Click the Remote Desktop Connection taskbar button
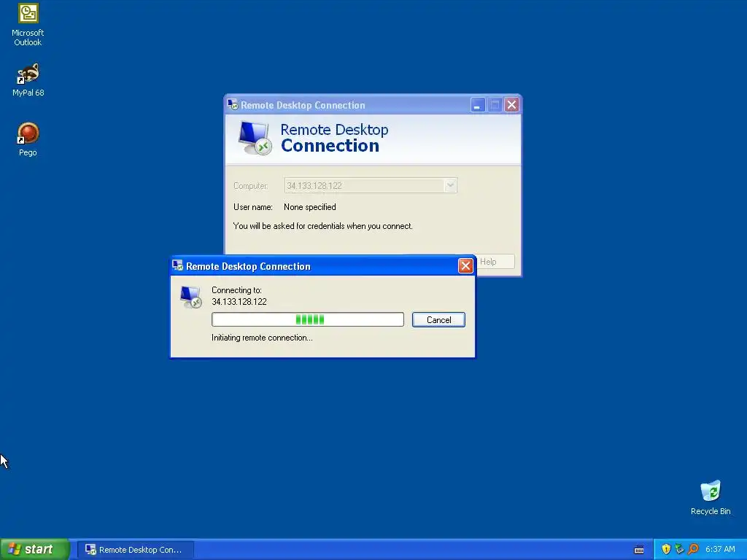 click(136, 550)
